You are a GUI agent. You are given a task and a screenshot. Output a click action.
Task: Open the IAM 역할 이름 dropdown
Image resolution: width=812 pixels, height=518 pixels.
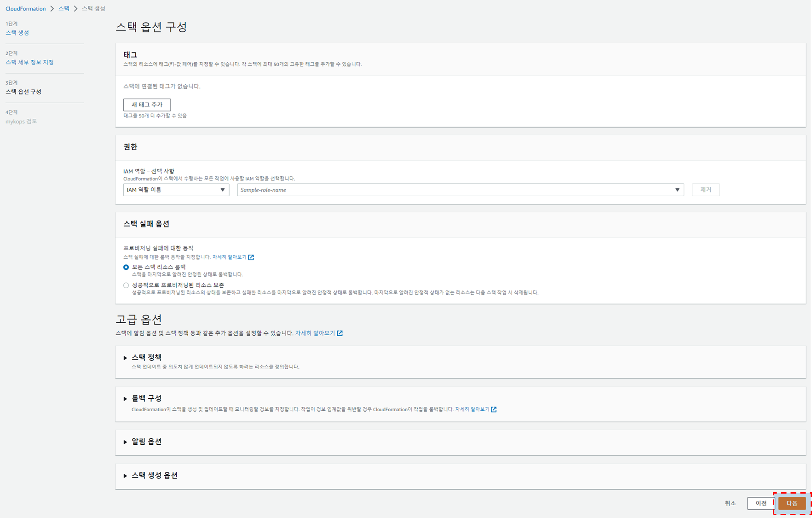(x=176, y=189)
